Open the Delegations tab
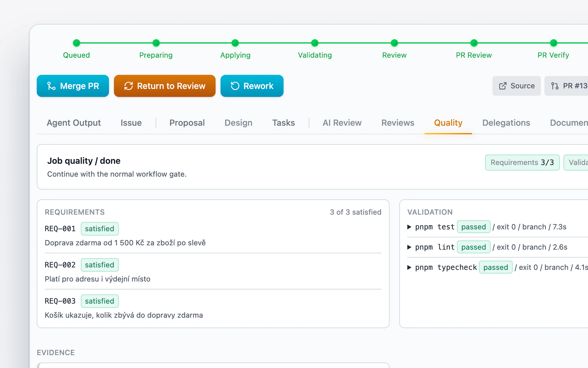 506,123
